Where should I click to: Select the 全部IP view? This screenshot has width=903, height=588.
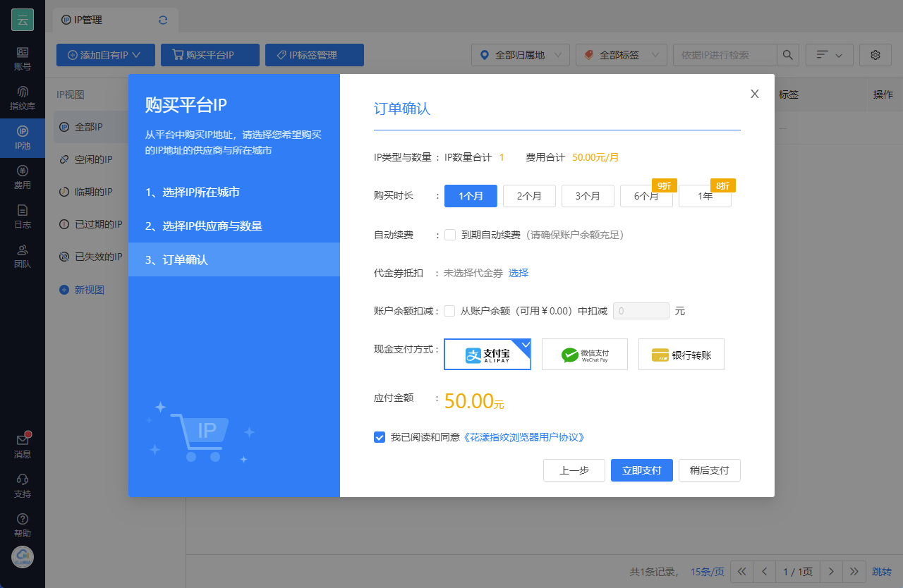[89, 127]
